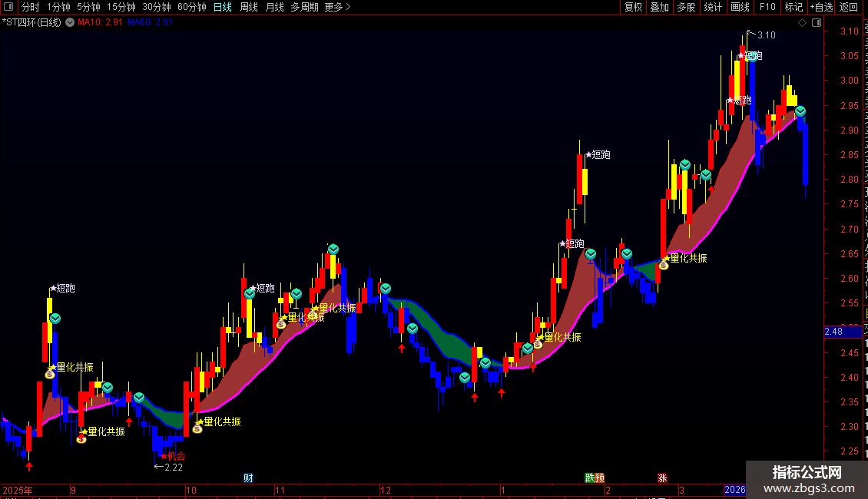Select the 30分钟 period

tap(156, 7)
